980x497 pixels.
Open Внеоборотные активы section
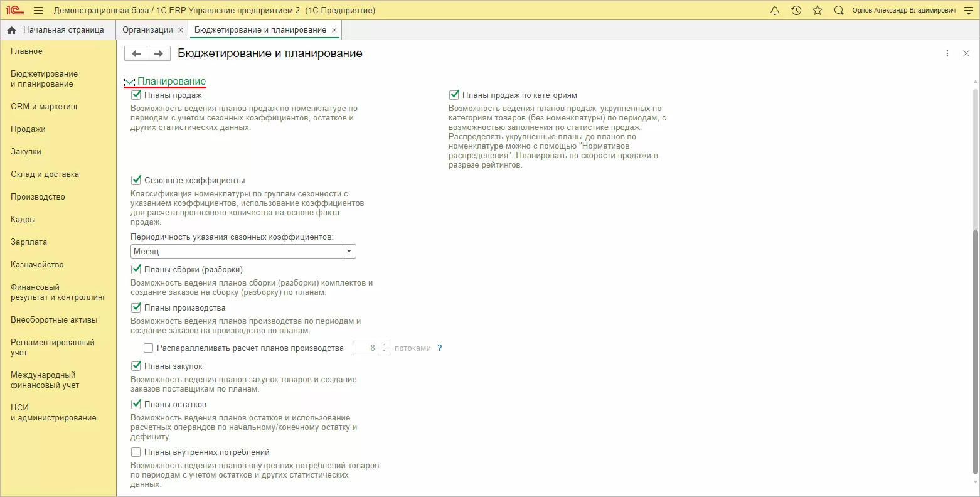[x=54, y=320]
